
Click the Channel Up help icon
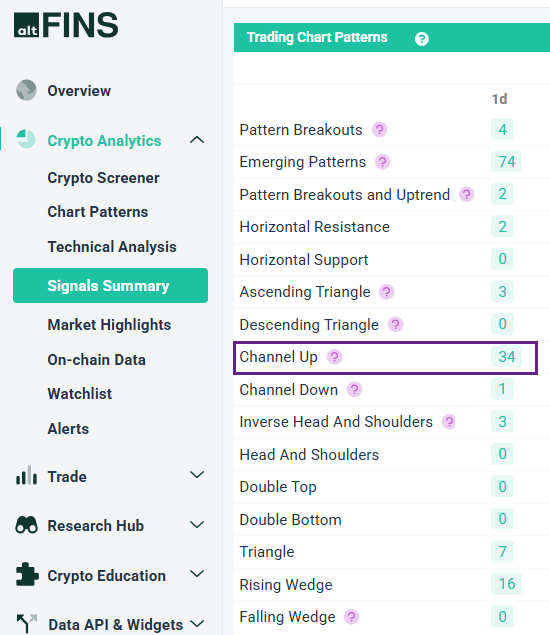pyautogui.click(x=335, y=357)
